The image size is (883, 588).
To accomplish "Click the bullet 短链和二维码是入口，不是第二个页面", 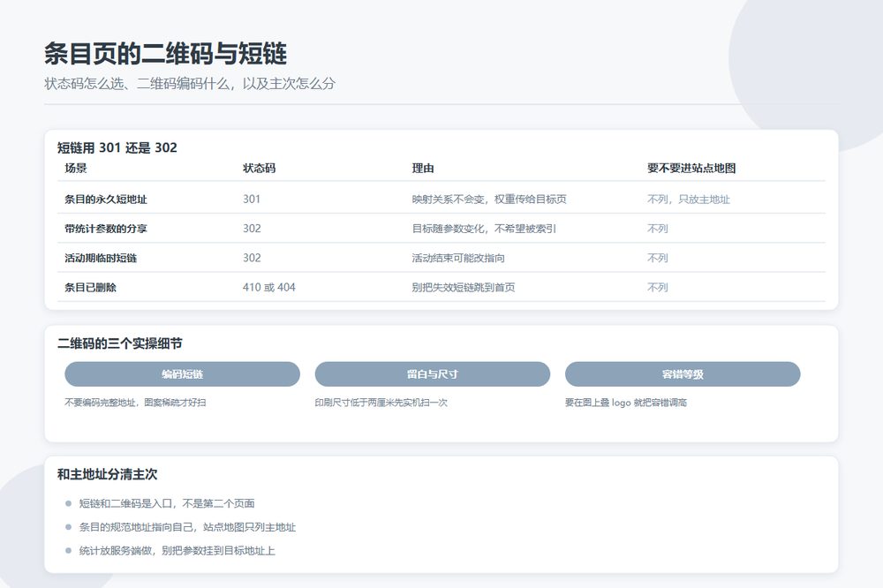I will pyautogui.click(x=167, y=503).
